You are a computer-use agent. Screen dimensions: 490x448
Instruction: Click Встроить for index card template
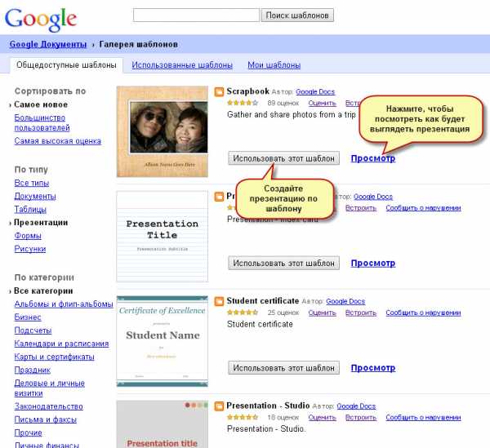click(361, 208)
